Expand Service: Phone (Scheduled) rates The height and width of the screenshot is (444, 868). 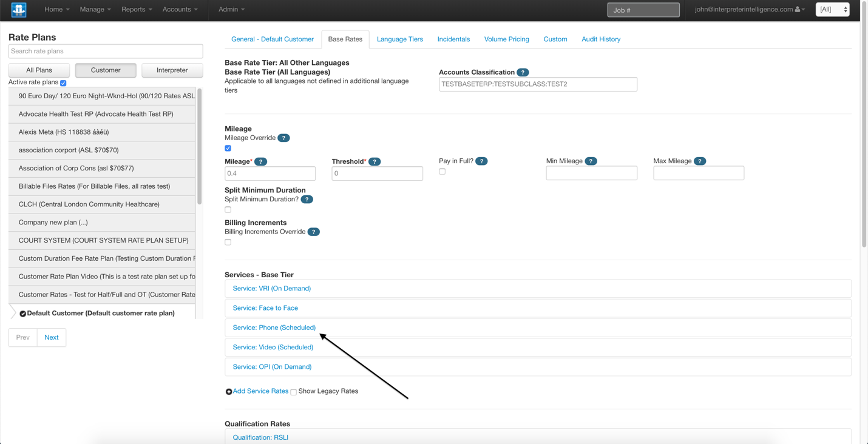[x=274, y=328]
